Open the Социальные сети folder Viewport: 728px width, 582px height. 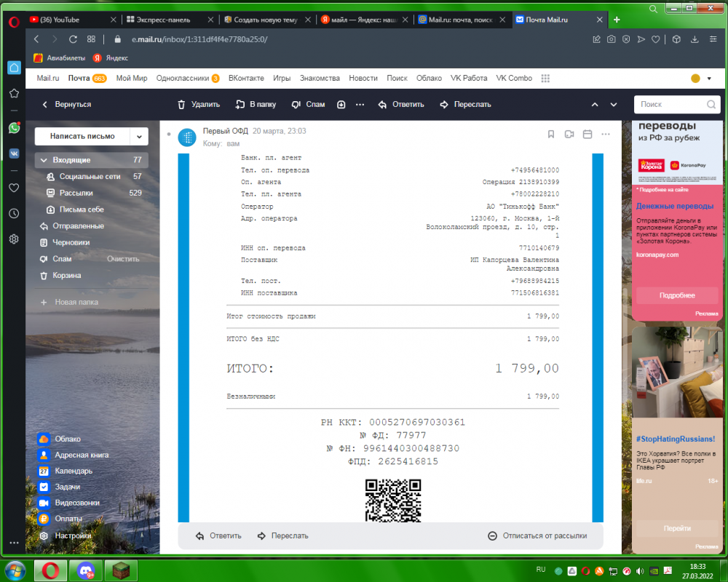(92, 176)
